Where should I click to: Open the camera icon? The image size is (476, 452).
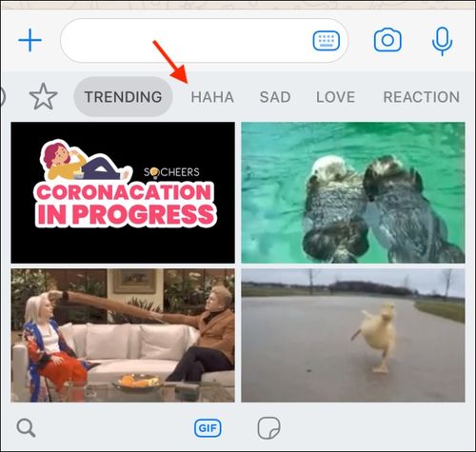point(387,40)
